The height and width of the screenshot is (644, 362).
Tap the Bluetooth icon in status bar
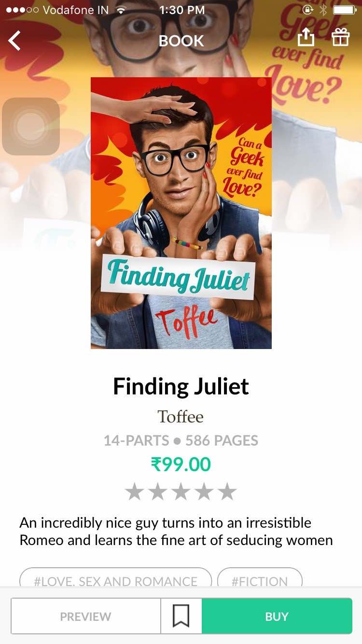coord(323,10)
